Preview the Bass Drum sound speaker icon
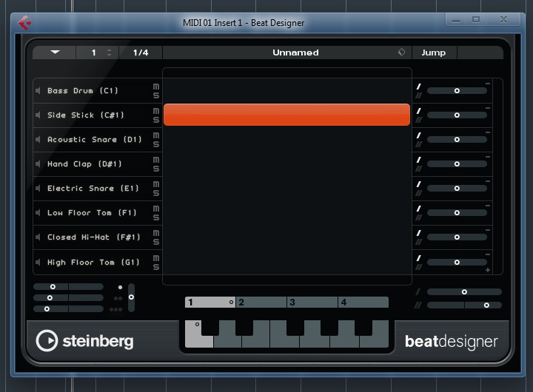The image size is (533, 392). (38, 91)
